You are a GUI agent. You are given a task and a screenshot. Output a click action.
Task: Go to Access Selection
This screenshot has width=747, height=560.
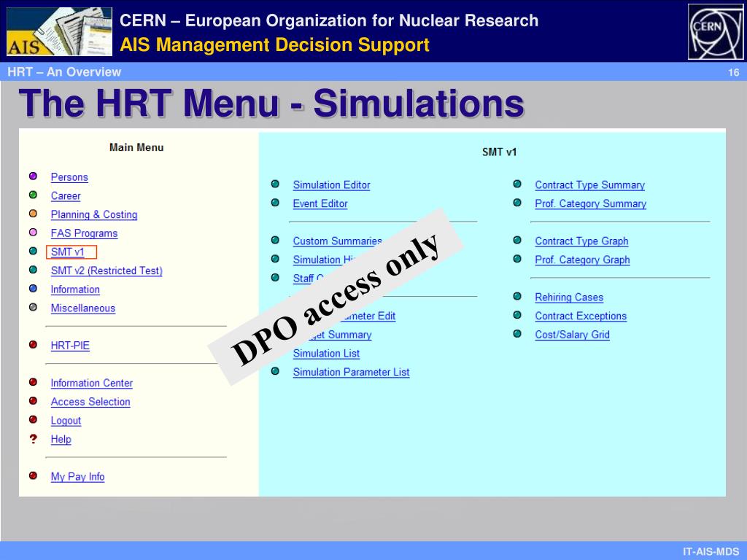click(90, 402)
